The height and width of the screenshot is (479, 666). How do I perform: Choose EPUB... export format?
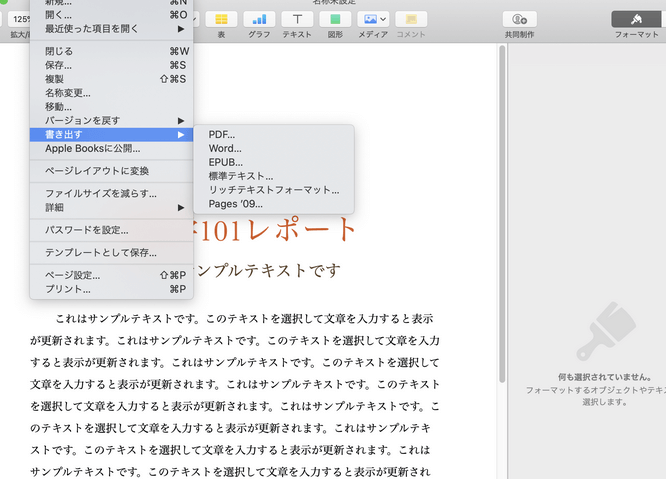[x=225, y=162]
